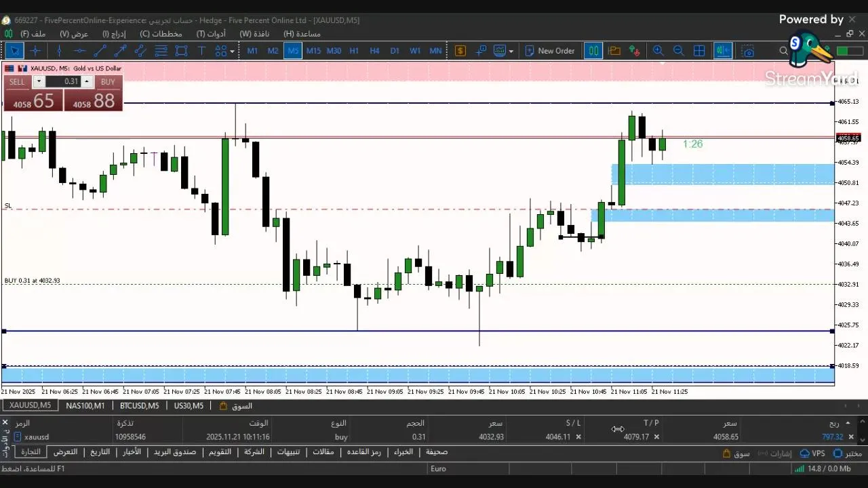Decrease lot size with down arrow
This screenshot has width=868, height=488.
pos(39,81)
